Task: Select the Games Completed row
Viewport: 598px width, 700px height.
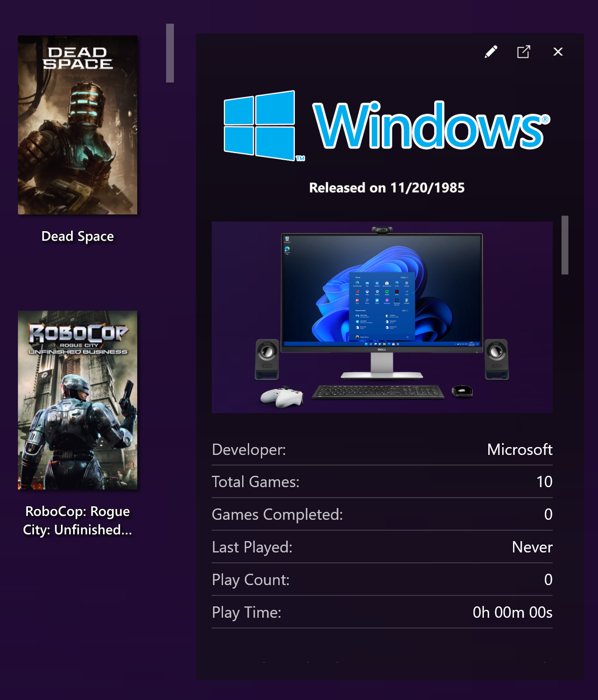Action: click(382, 515)
